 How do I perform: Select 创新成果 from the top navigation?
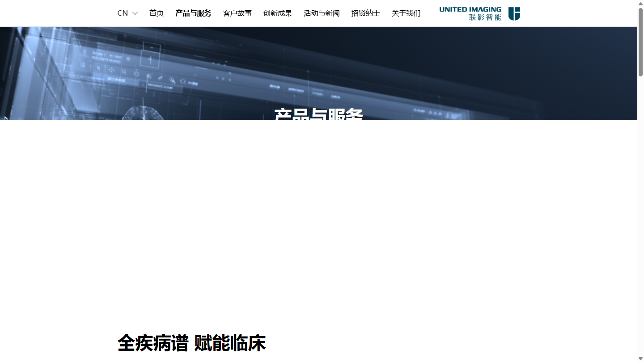click(x=278, y=13)
